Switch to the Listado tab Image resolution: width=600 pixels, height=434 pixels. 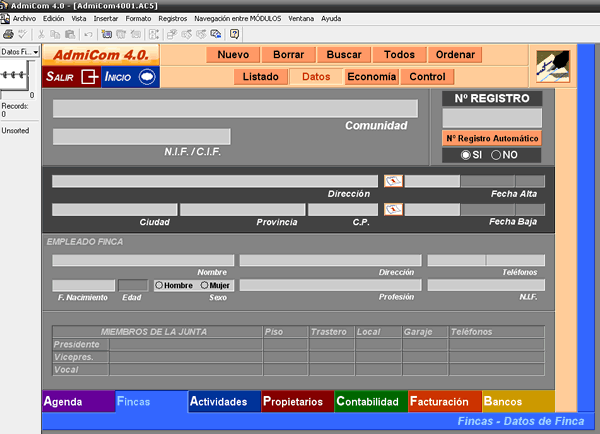click(261, 77)
